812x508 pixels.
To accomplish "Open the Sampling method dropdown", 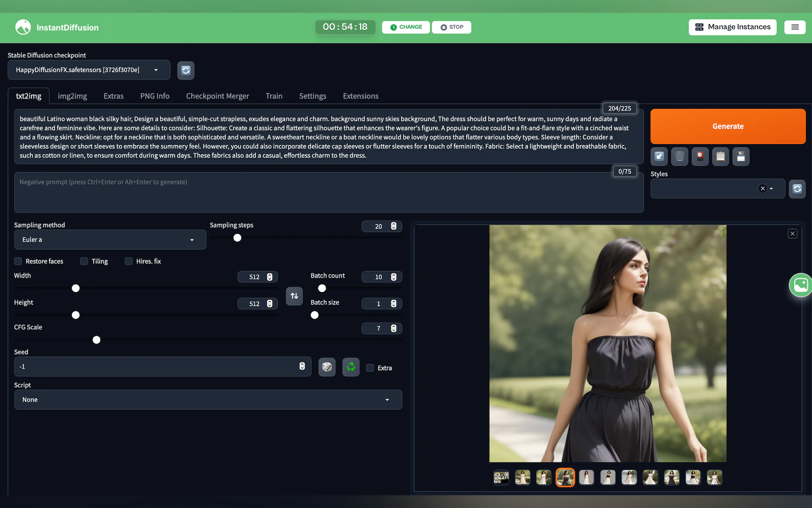I will tap(110, 240).
